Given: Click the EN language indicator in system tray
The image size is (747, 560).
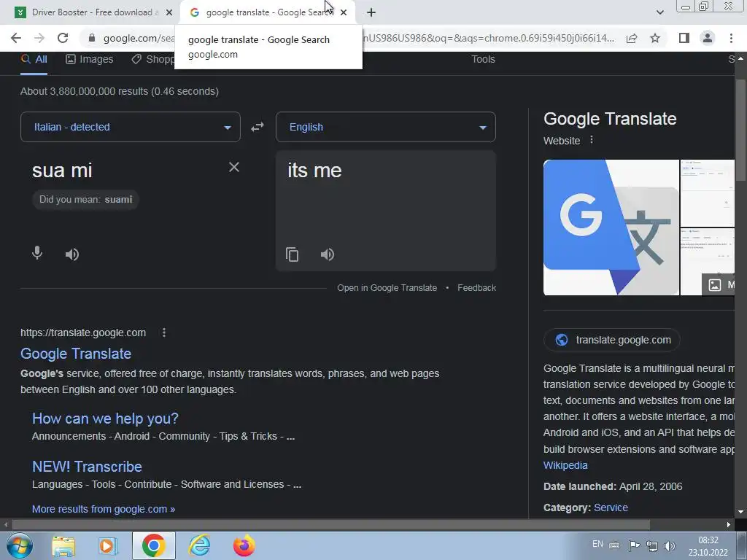Looking at the screenshot, I should (x=597, y=544).
